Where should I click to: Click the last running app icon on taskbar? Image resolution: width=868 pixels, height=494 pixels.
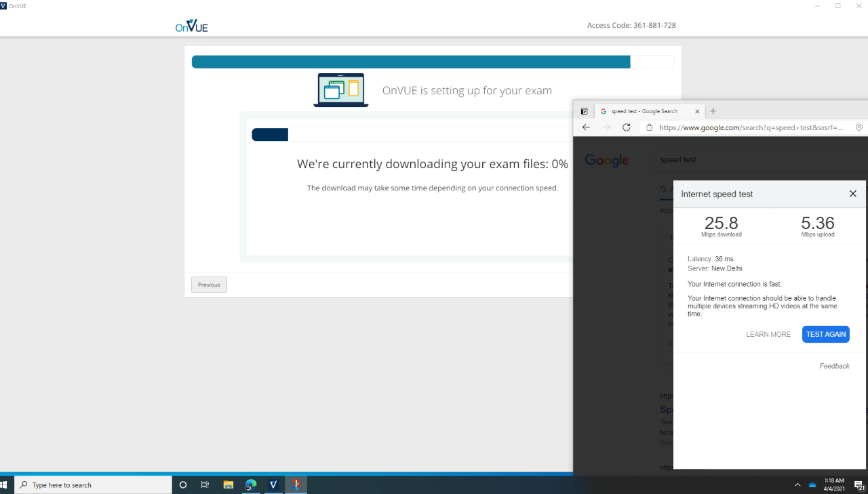296,485
